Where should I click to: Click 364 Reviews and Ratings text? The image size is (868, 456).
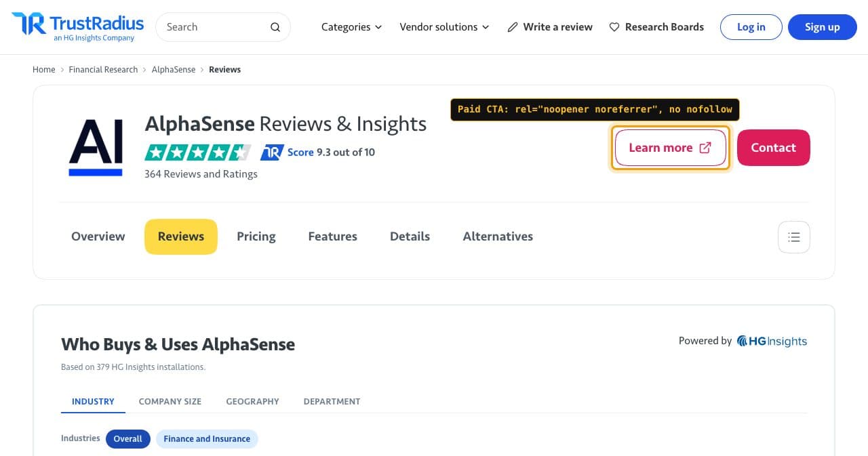[201, 174]
